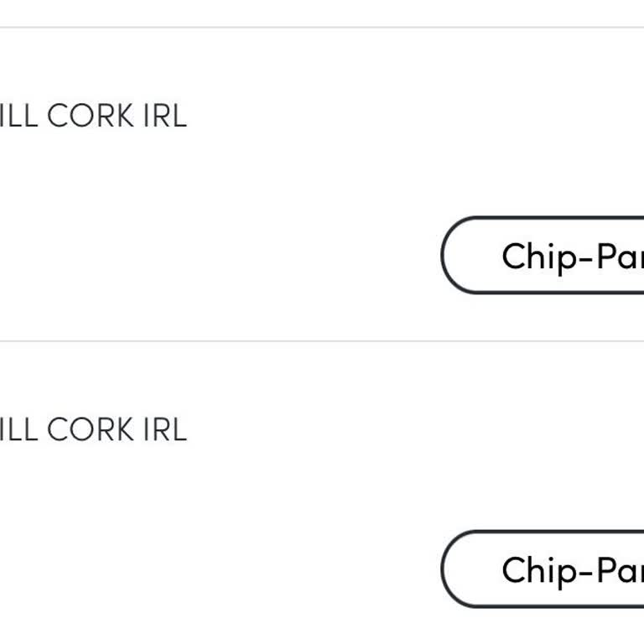Open the second transaction row
The height and width of the screenshot is (644, 644).
point(252,498)
